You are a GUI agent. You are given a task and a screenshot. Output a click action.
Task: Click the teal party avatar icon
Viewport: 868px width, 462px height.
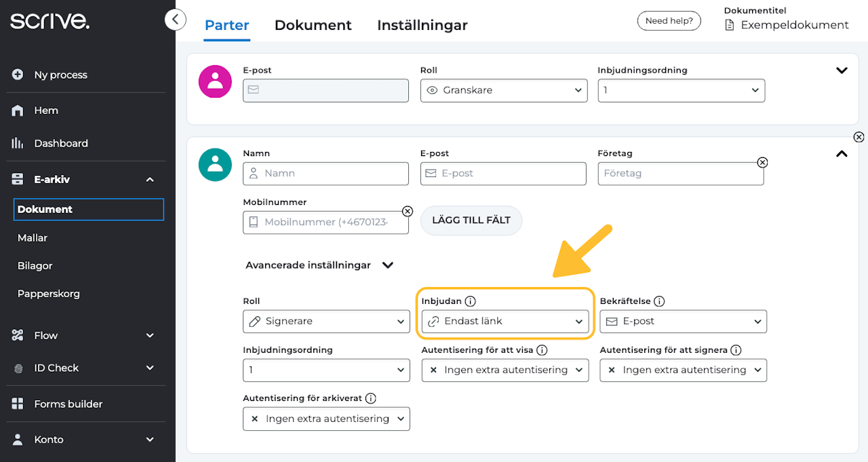215,165
